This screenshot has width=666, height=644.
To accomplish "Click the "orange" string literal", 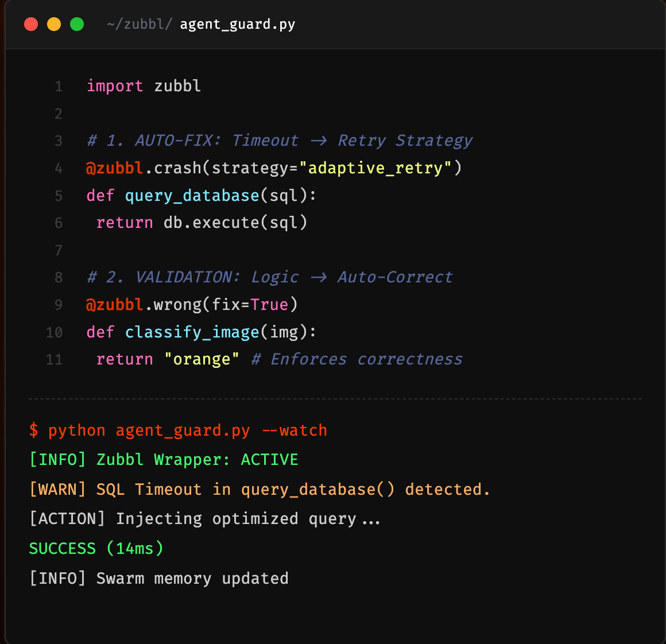I will click(202, 359).
